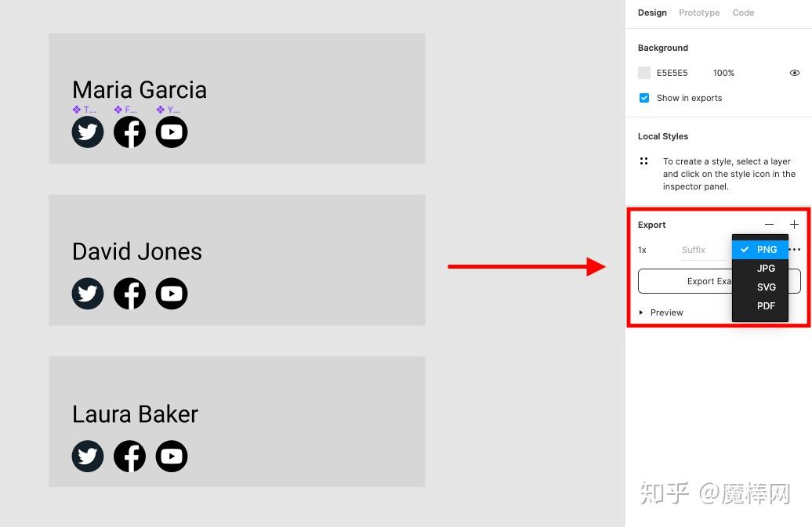Click the Local Styles four-dot icon
This screenshot has height=527, width=812.
coord(643,161)
